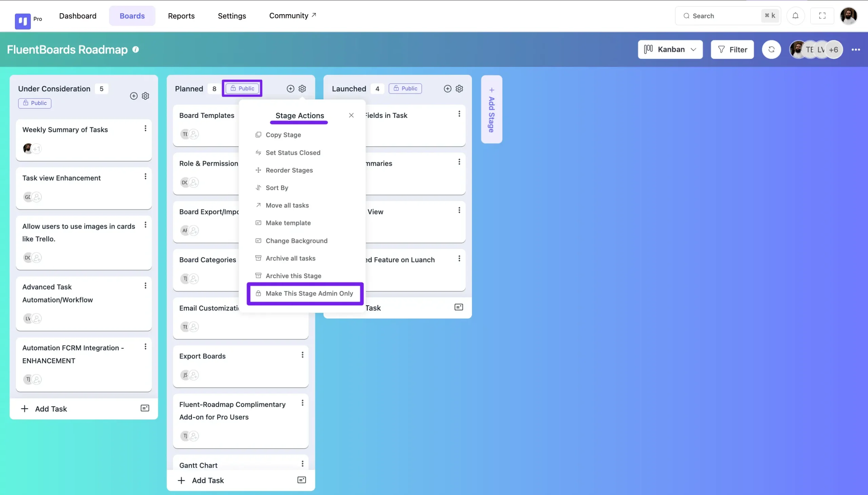Click Add Task in Under Consideration stage
The image size is (868, 495).
[x=51, y=408]
